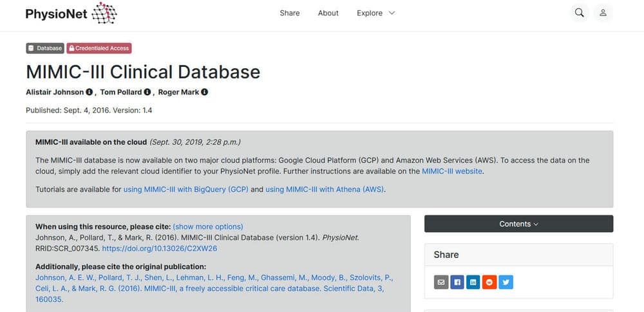Screen dimensions: 644x312
Task: Show info icon next to Roger Mark
Action: pyautogui.click(x=205, y=92)
